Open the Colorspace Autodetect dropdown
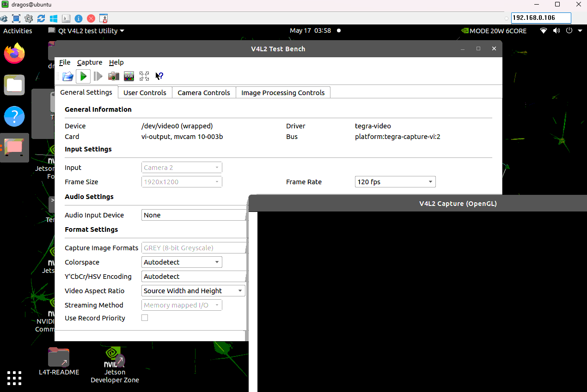This screenshot has width=587, height=392. pos(182,262)
